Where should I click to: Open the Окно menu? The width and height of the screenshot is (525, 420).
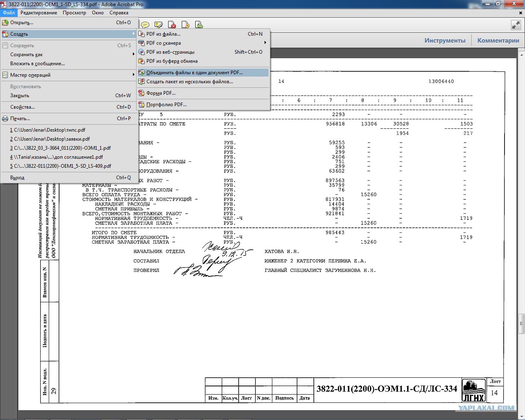pos(98,13)
